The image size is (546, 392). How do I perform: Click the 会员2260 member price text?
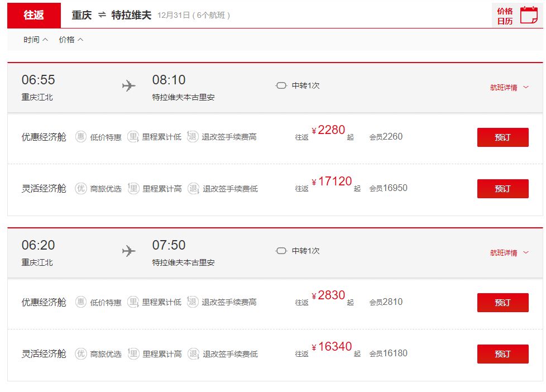coord(385,137)
